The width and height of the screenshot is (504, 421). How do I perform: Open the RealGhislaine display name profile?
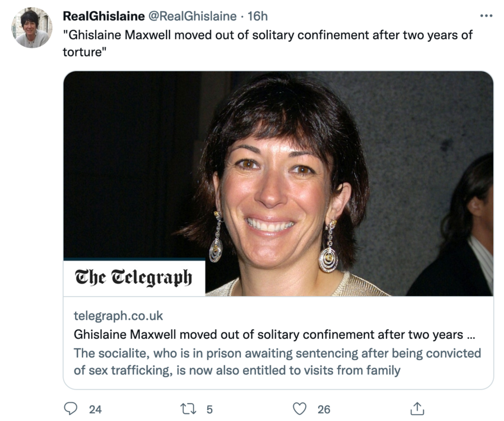pyautogui.click(x=102, y=16)
